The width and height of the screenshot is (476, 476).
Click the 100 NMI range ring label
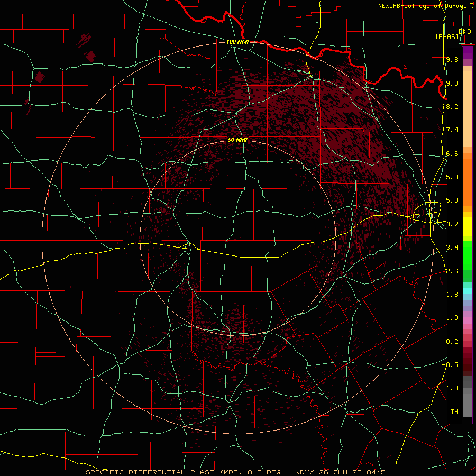237,42
